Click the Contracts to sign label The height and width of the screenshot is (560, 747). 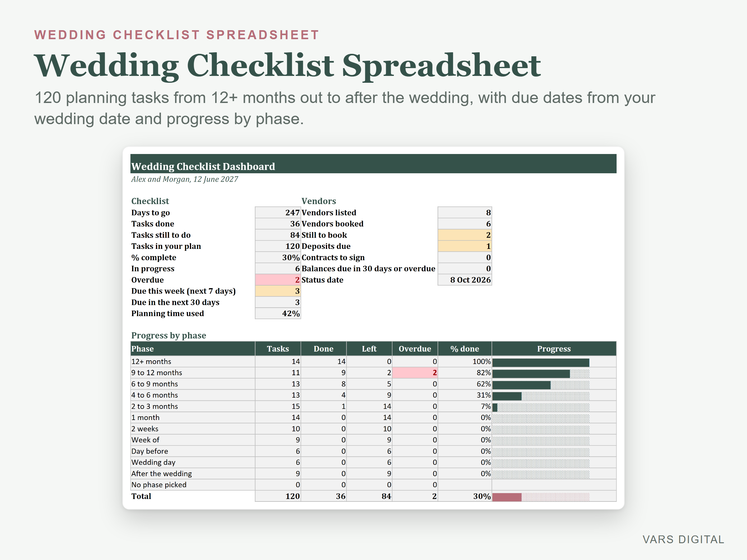(x=333, y=258)
